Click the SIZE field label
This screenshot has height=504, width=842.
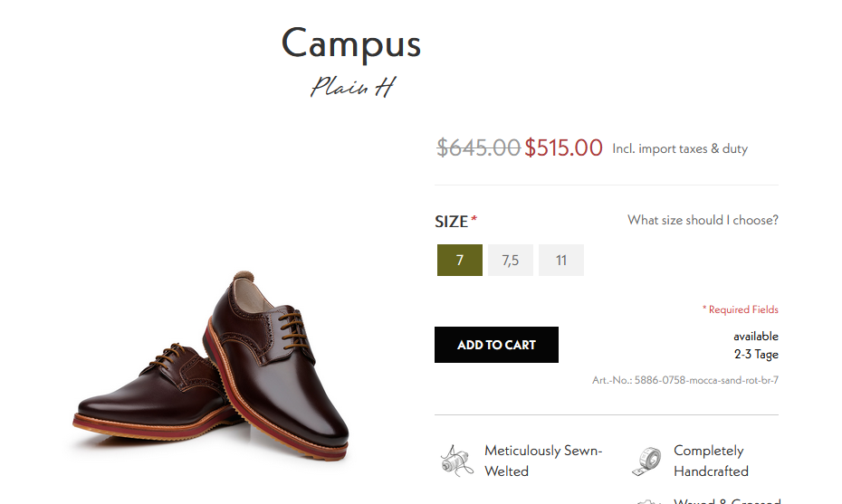tap(452, 222)
